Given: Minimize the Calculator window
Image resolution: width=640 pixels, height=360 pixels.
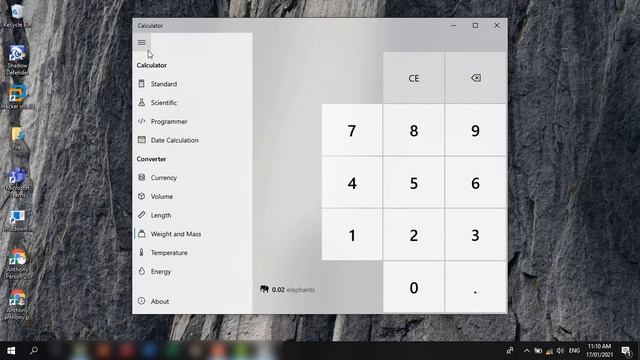Looking at the screenshot, I should point(453,25).
